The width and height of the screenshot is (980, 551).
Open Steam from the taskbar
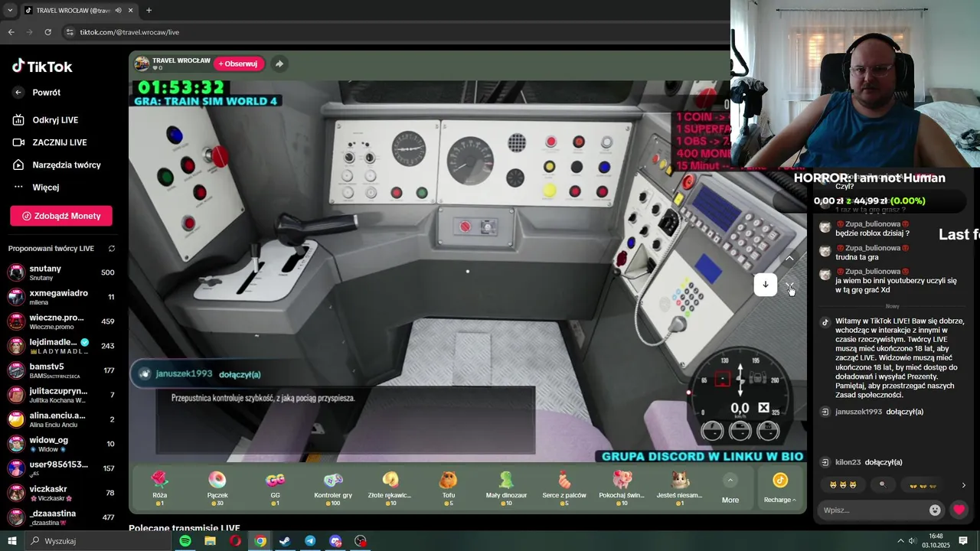[x=285, y=541]
